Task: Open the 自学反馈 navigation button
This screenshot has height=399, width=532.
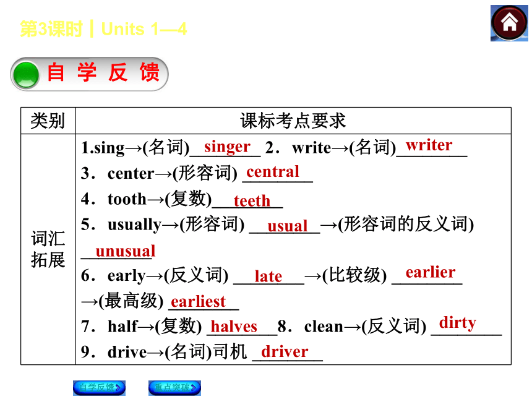Action: click(99, 387)
